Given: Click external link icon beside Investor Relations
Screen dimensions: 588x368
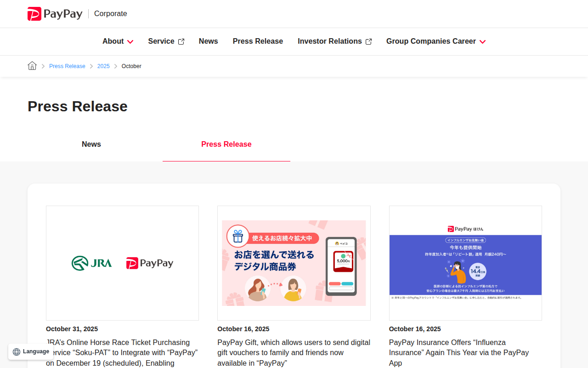Looking at the screenshot, I should pos(368,41).
